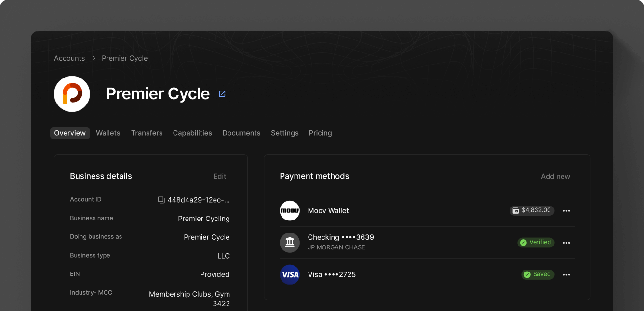Click the Visa card logo icon
644x311 pixels.
[290, 274]
